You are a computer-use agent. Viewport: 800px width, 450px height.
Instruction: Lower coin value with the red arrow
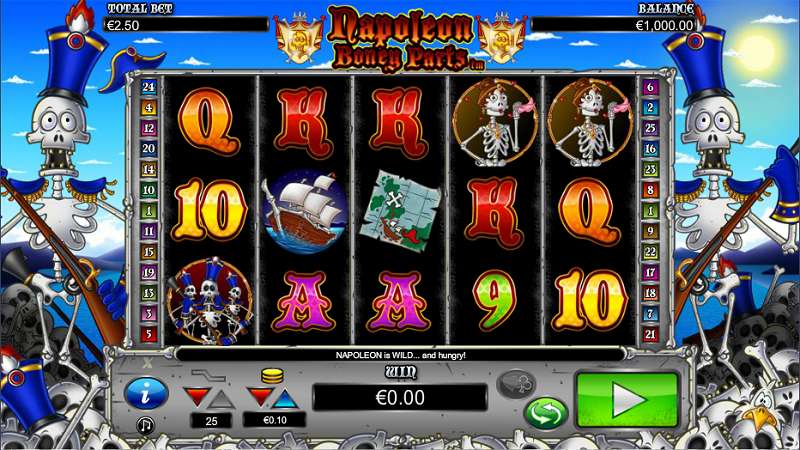pyautogui.click(x=261, y=397)
